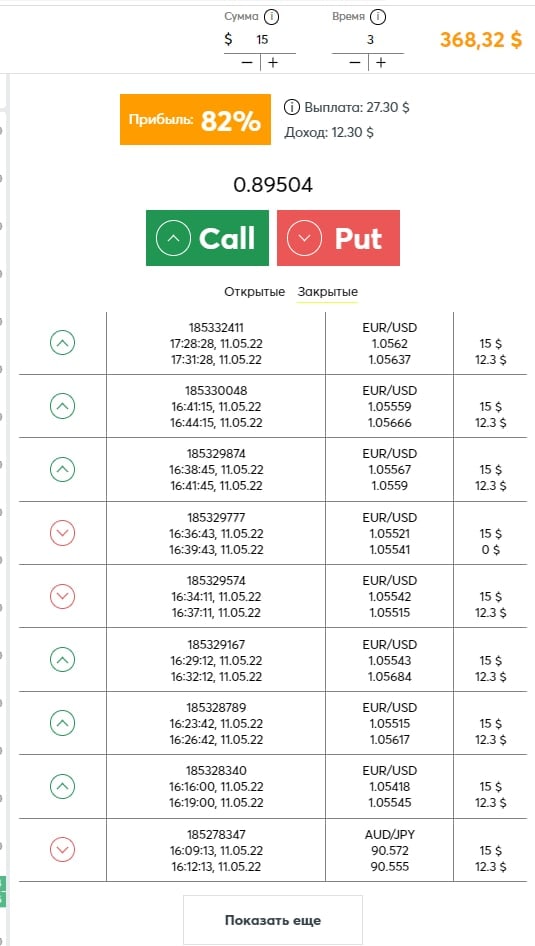Click up-arrow icon of trade 185328340
This screenshot has height=946, width=535.
pos(62,787)
